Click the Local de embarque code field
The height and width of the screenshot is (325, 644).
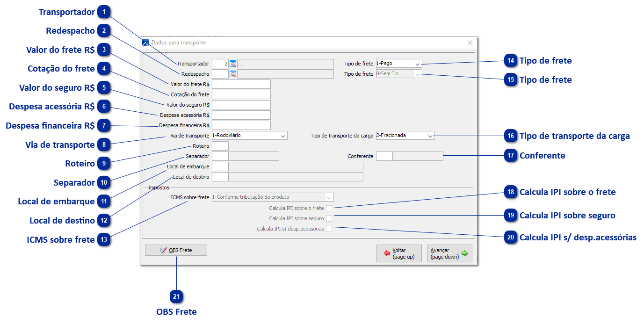[220, 166]
